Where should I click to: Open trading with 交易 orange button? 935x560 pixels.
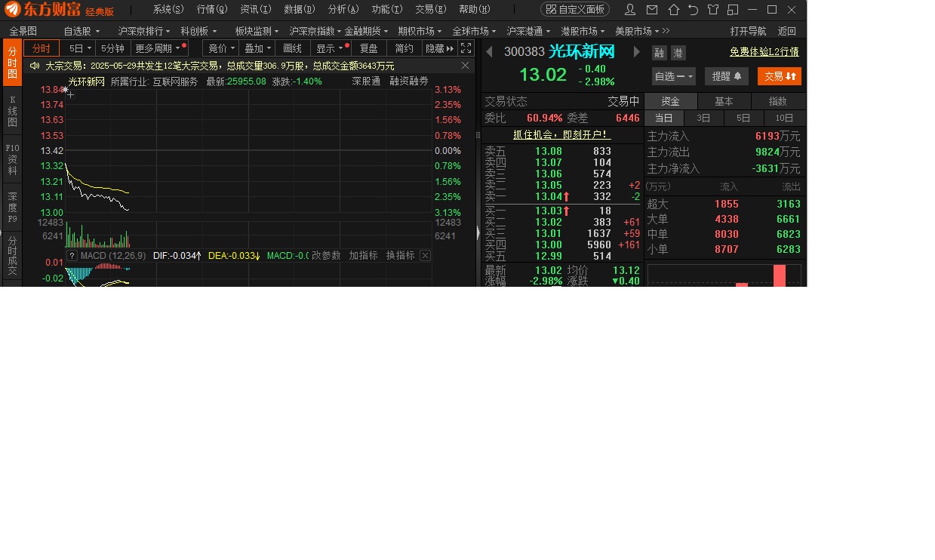click(780, 76)
